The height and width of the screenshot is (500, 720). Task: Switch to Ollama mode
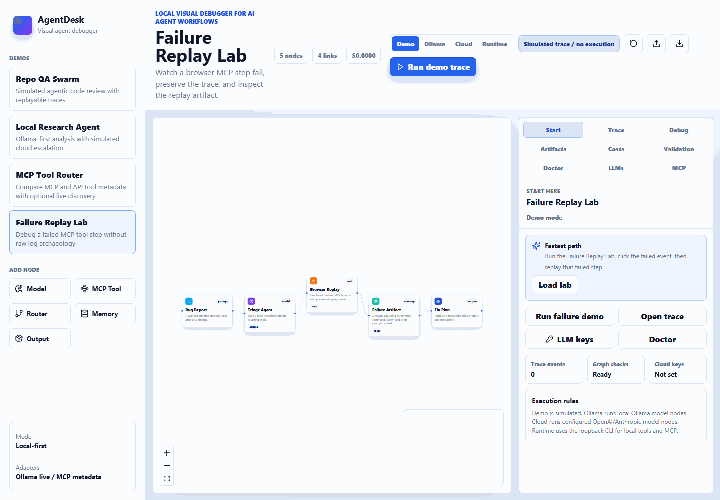[x=434, y=44]
